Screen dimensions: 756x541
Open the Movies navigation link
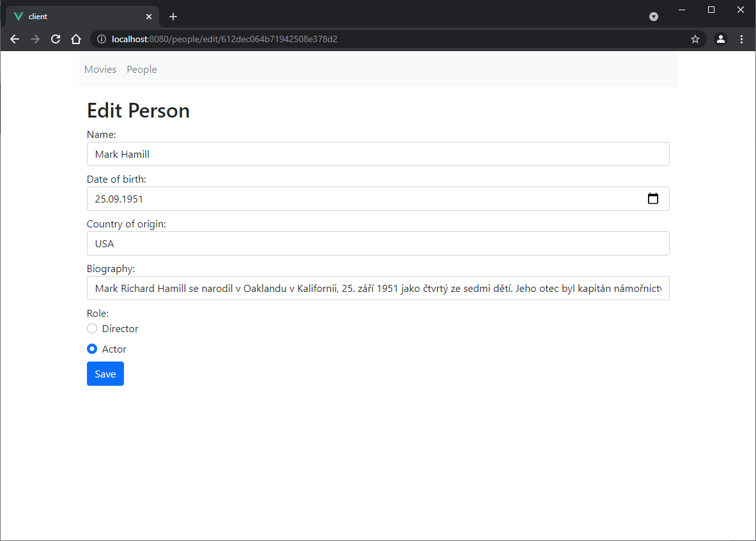point(100,70)
